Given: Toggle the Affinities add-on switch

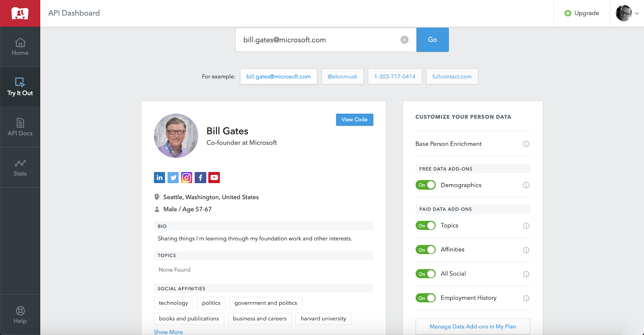Looking at the screenshot, I should 425,250.
